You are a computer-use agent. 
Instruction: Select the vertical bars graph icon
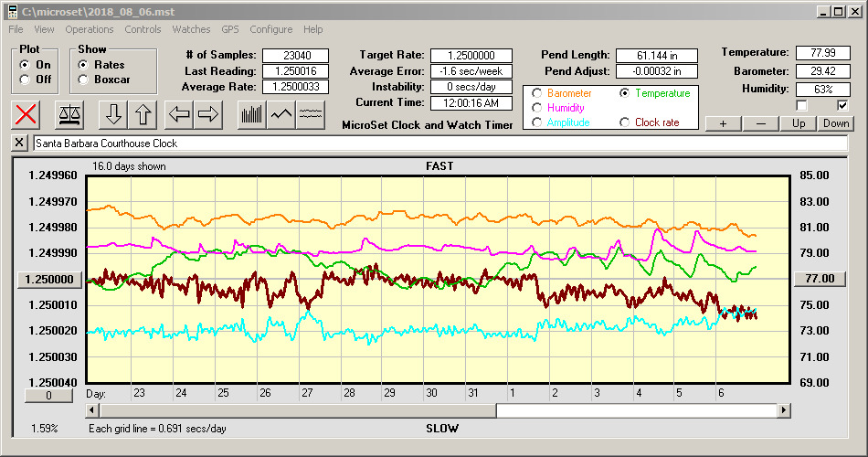tap(251, 114)
